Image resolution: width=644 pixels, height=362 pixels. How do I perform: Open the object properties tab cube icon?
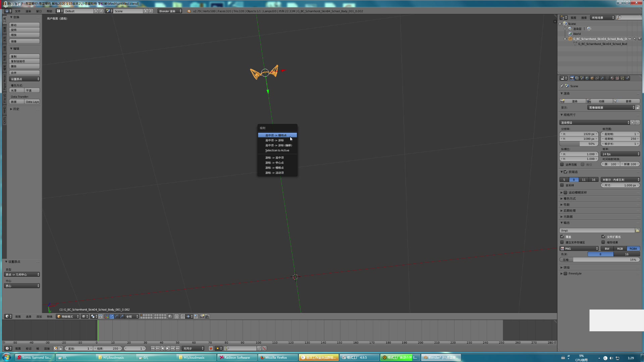click(x=592, y=78)
